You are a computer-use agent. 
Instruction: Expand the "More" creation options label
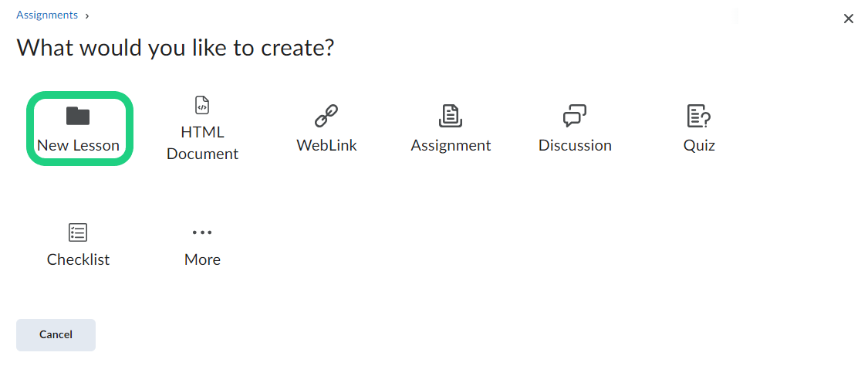pos(202,259)
